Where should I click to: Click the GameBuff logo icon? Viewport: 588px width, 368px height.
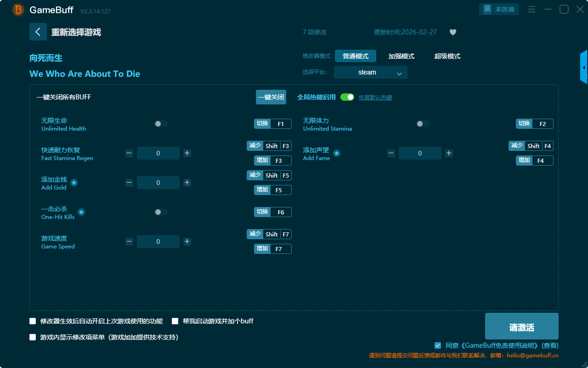coord(18,10)
